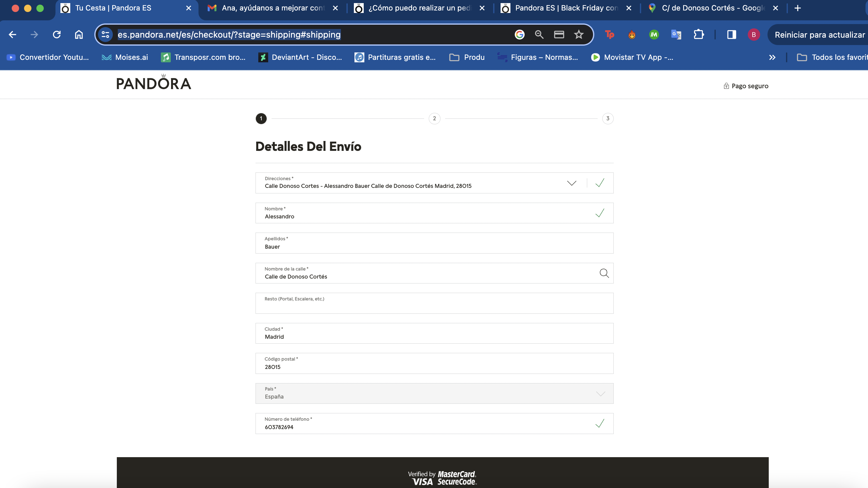Screen dimensions: 868x488
Task: Switch to the ¿Cómo puedo realizar un pedido tab
Action: [420, 8]
